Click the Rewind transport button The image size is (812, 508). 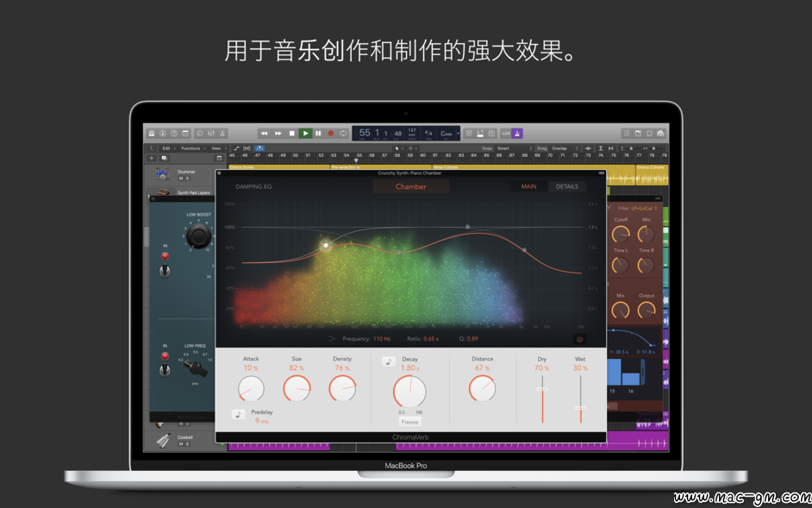coord(264,133)
